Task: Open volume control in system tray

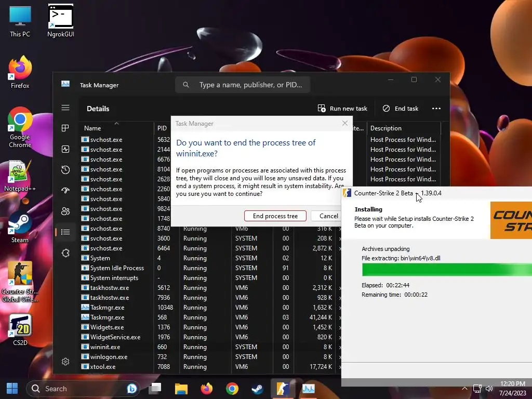Action: pyautogui.click(x=489, y=389)
